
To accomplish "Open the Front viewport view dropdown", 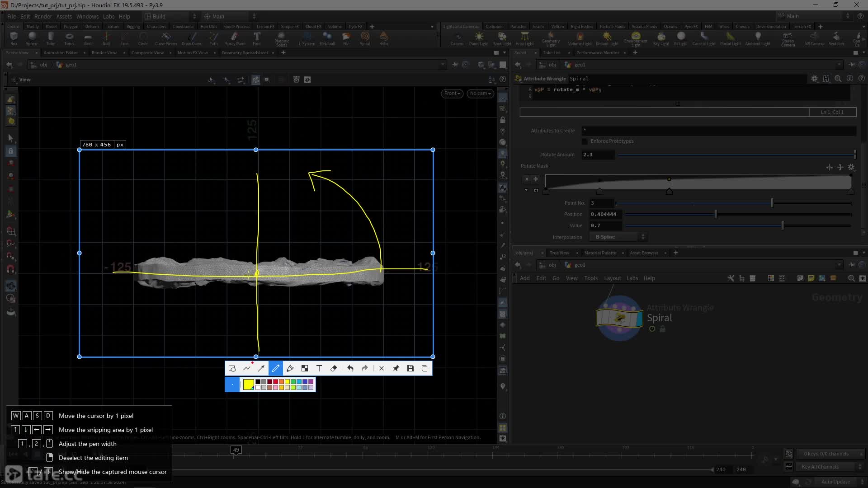I will [x=452, y=94].
